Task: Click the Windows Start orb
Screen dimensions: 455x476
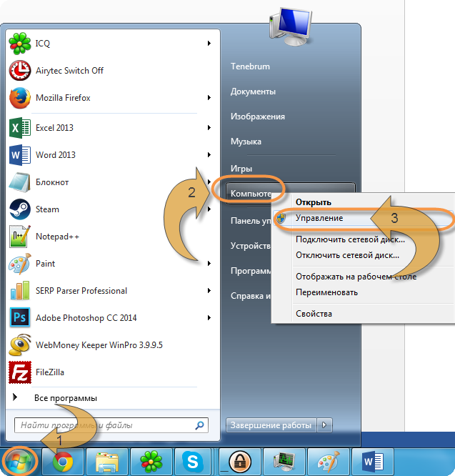Action: click(x=19, y=462)
